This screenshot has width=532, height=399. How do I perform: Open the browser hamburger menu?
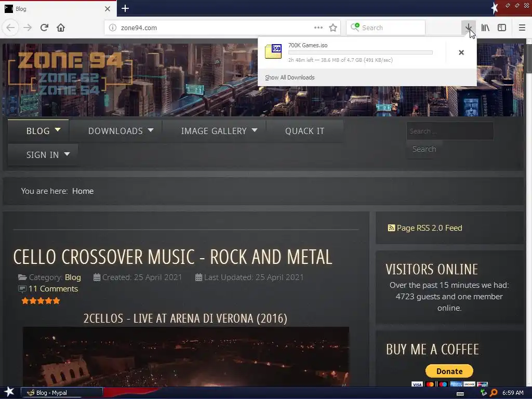coord(522,28)
